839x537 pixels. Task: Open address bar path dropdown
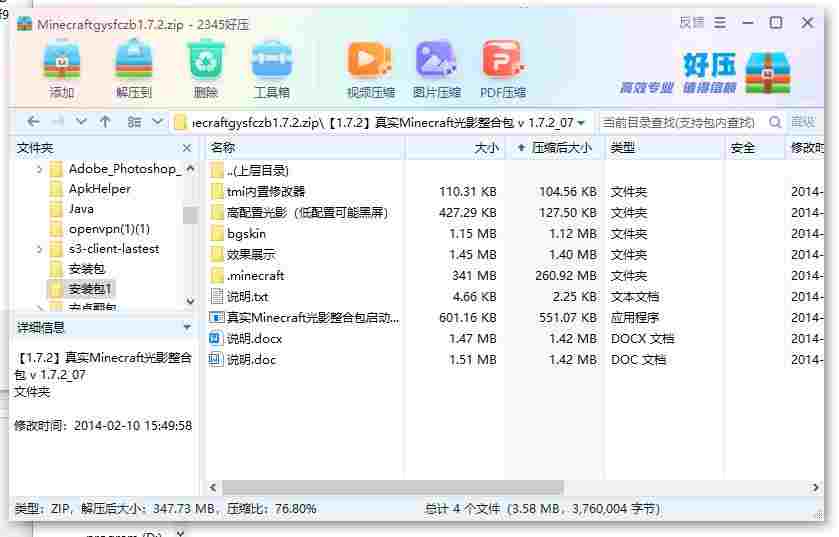click(x=582, y=123)
